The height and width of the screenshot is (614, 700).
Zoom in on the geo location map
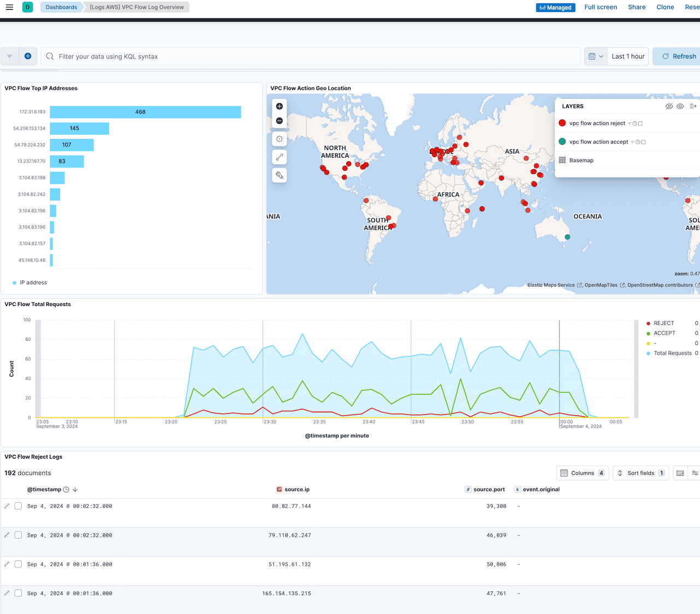(279, 106)
